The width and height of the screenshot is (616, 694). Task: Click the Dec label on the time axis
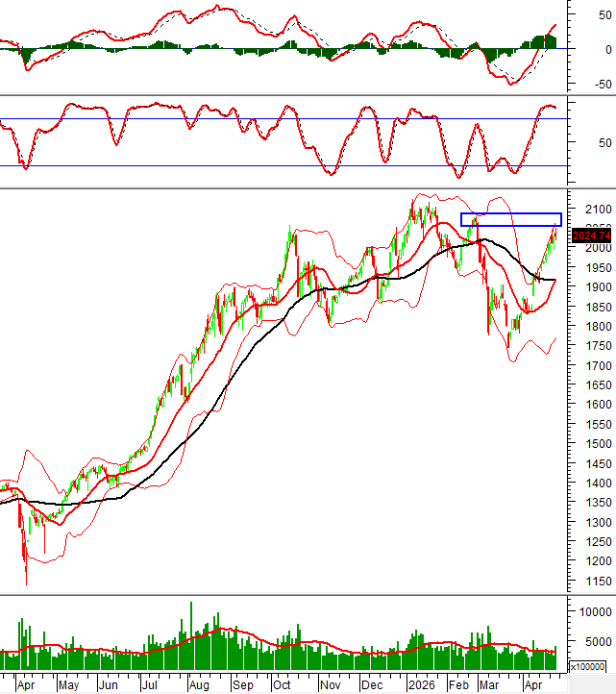click(370, 686)
